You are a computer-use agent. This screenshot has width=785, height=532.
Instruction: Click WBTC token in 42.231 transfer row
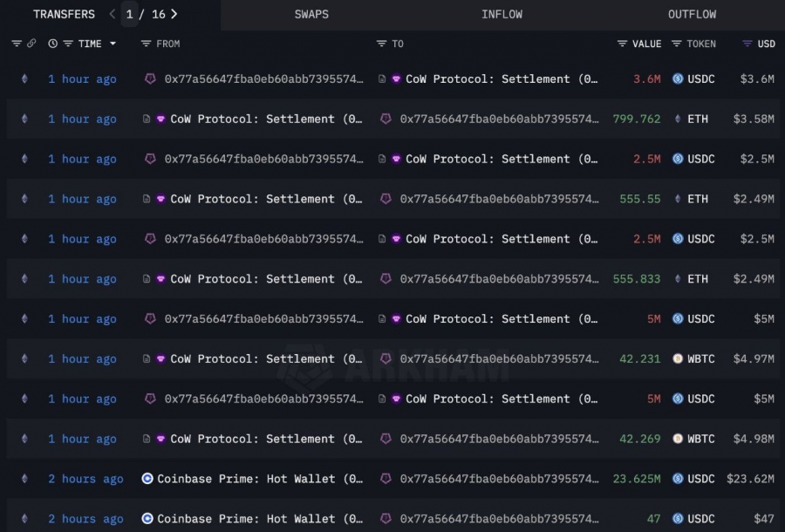700,358
